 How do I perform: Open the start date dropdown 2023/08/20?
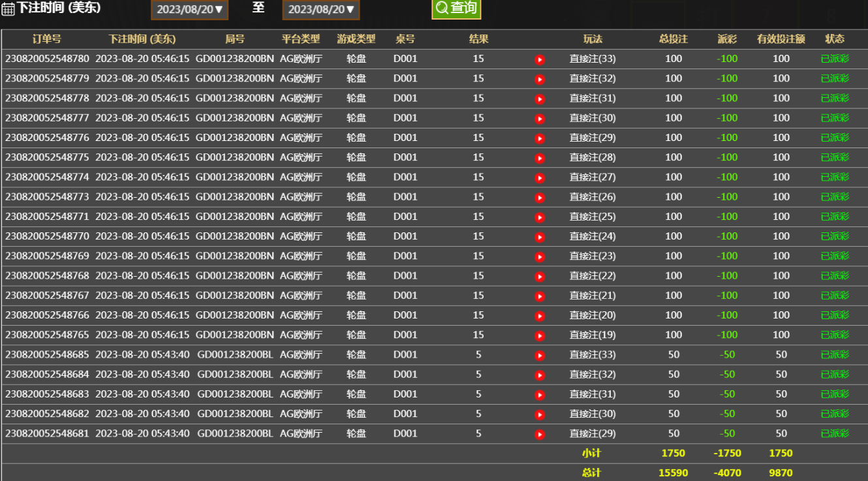pyautogui.click(x=190, y=10)
